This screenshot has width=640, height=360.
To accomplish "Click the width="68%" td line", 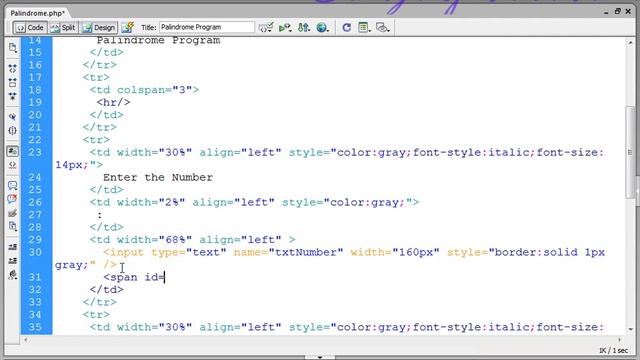I will [192, 240].
